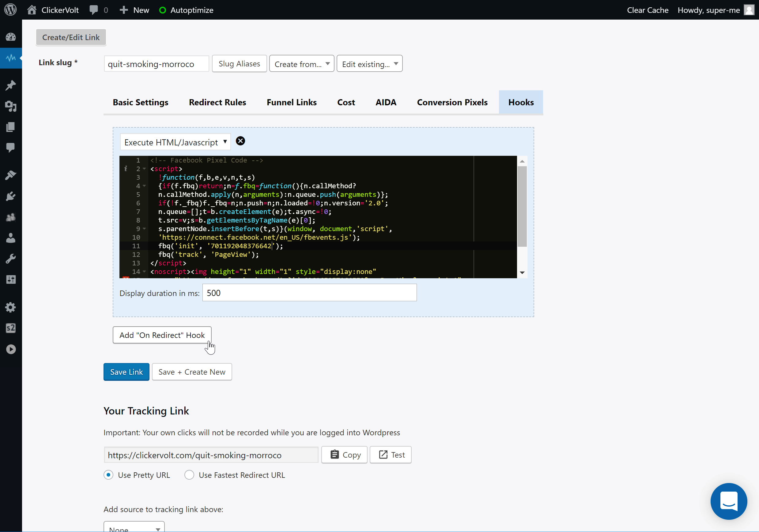Click the Link slug input field
Viewport: 759px width, 532px height.
156,64
